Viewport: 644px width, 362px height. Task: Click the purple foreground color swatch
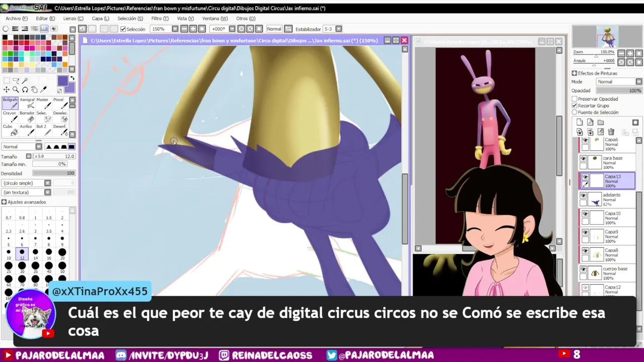point(62,81)
